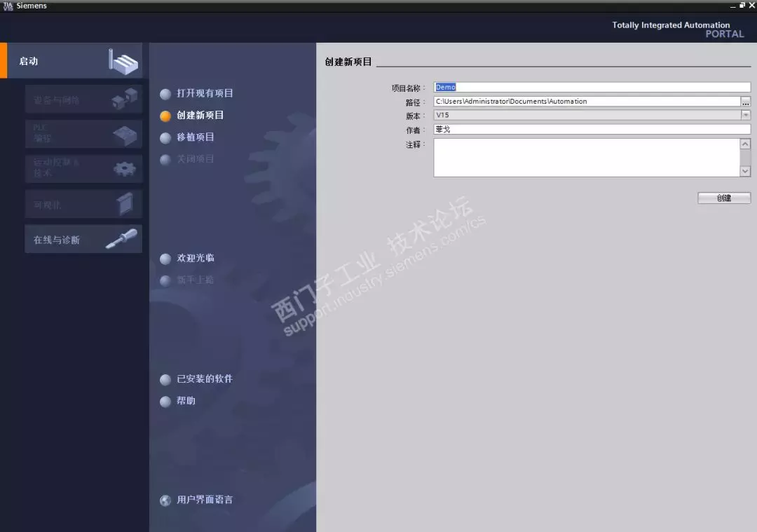Browse for path with the ... button
Image resolution: width=757 pixels, height=532 pixels.
746,102
